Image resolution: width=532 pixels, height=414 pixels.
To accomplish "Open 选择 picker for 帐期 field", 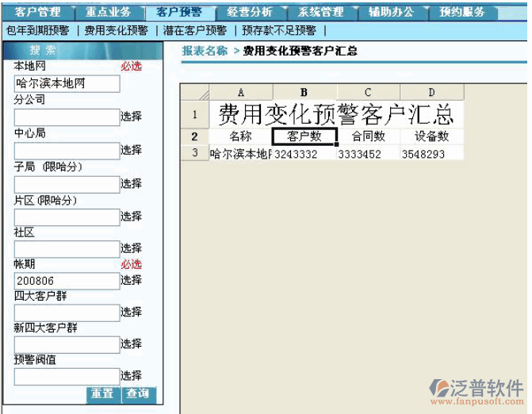I will coord(131,280).
